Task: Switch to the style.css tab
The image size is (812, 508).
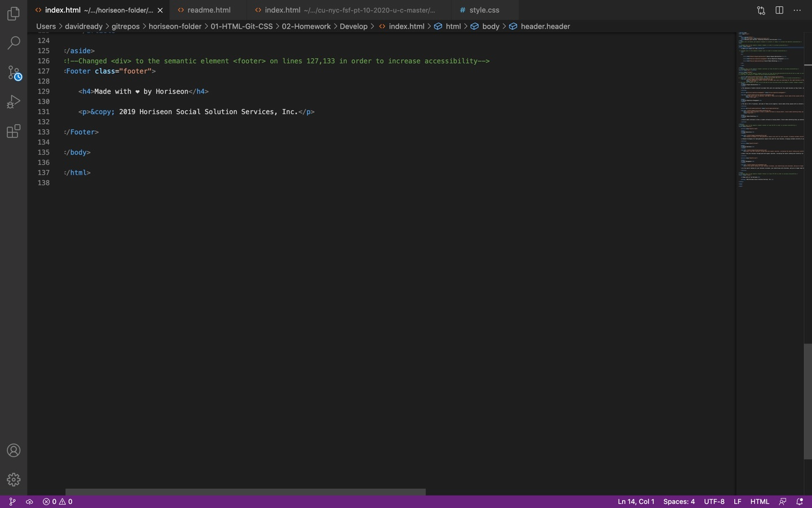Action: tap(484, 10)
